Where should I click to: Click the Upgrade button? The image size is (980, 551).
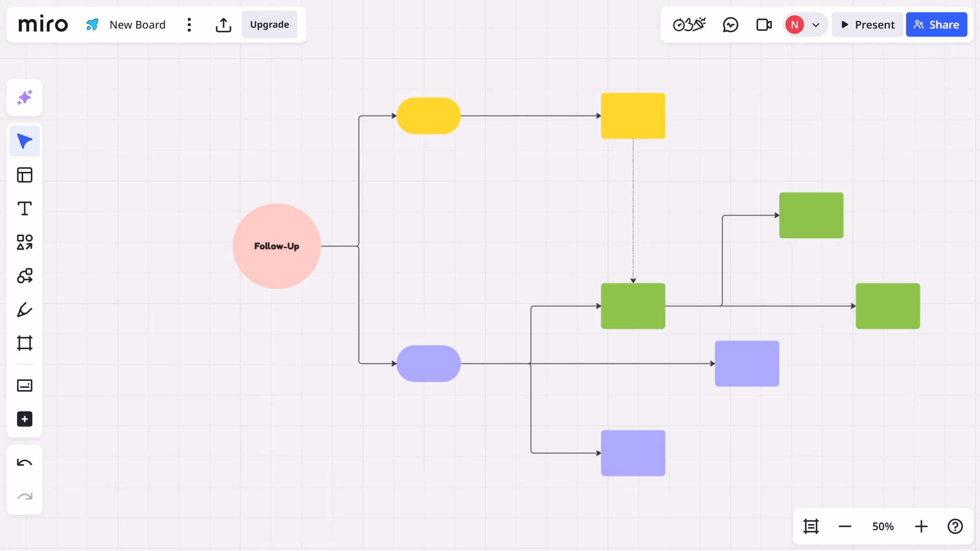click(x=269, y=24)
